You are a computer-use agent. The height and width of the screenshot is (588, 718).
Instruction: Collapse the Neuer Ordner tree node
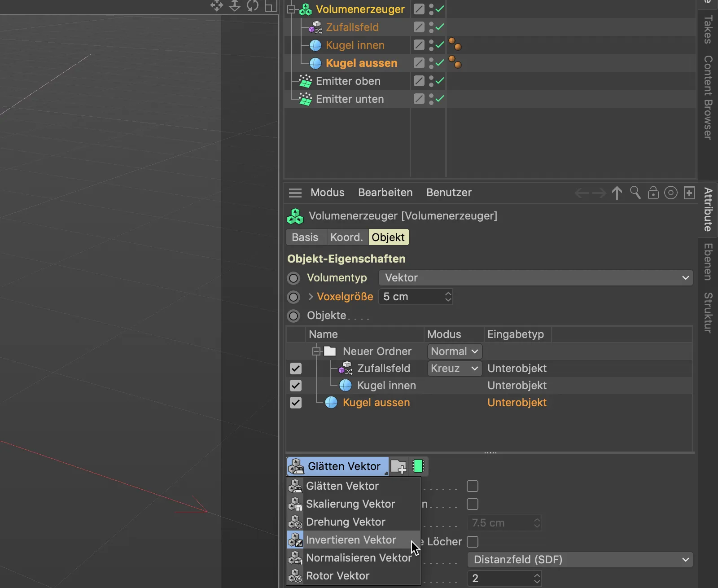pos(316,351)
